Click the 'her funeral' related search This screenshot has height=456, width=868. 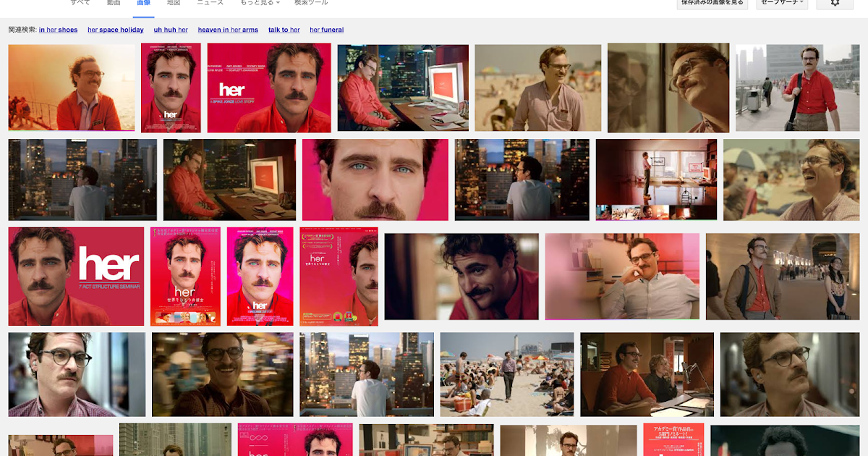(327, 30)
